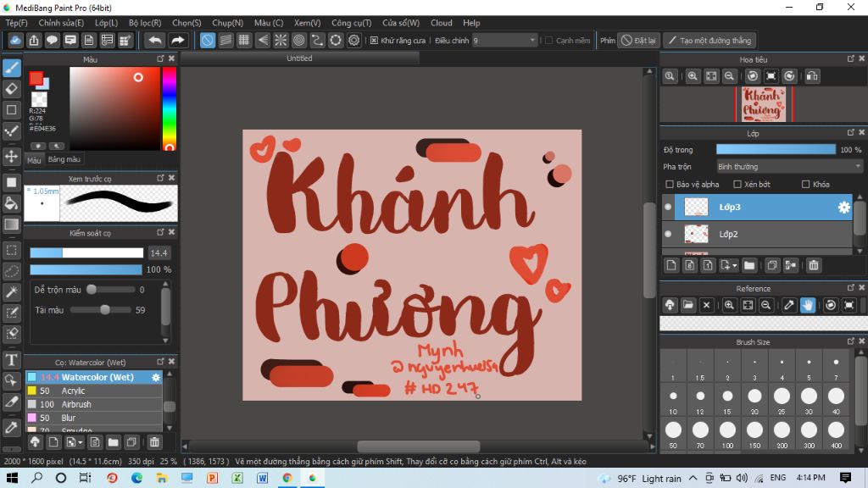This screenshot has width=868, height=488.
Task: Toggle the hand tool in the Reference panel
Action: pos(808,305)
